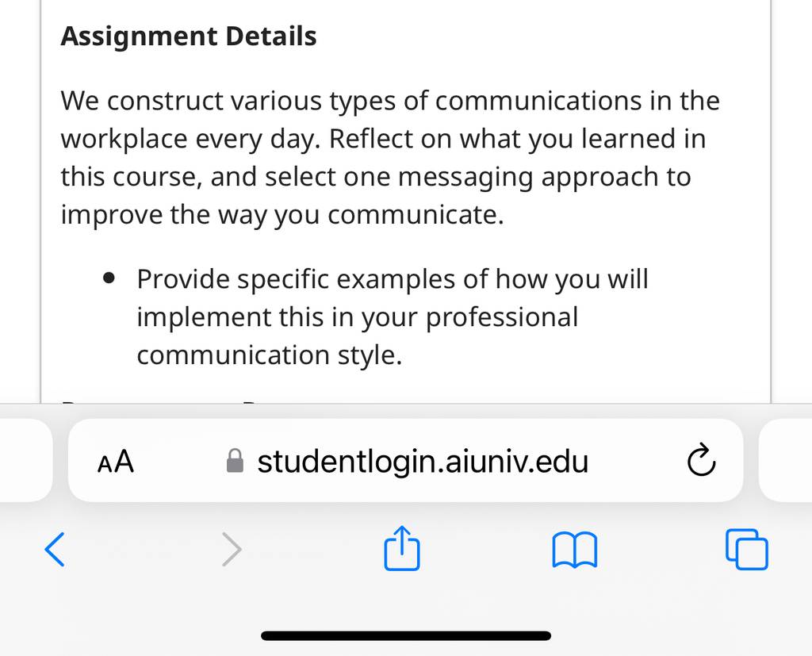Tap the Safari back arrow
The width and height of the screenshot is (812, 656).
pyautogui.click(x=55, y=549)
